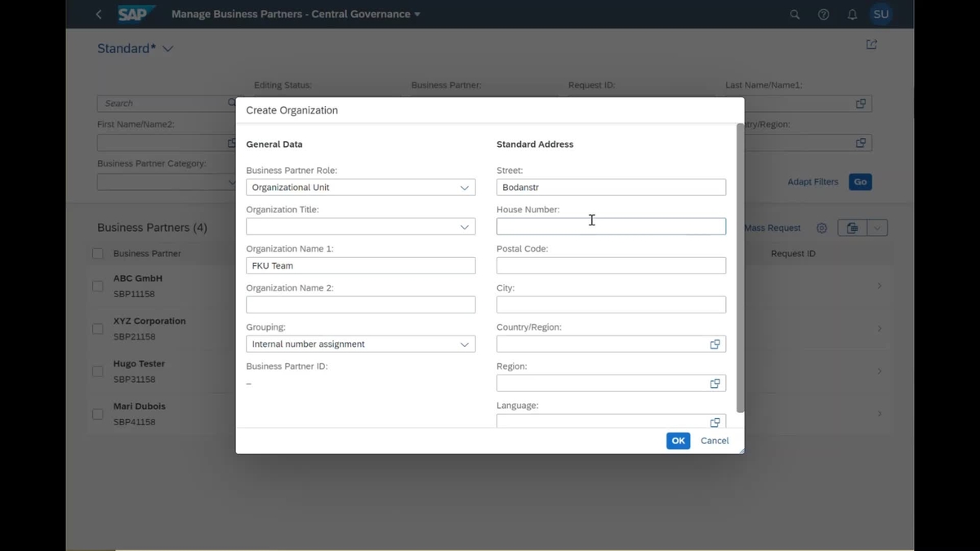980x551 pixels.
Task: Open value help for Country/Region field
Action: [x=715, y=344]
